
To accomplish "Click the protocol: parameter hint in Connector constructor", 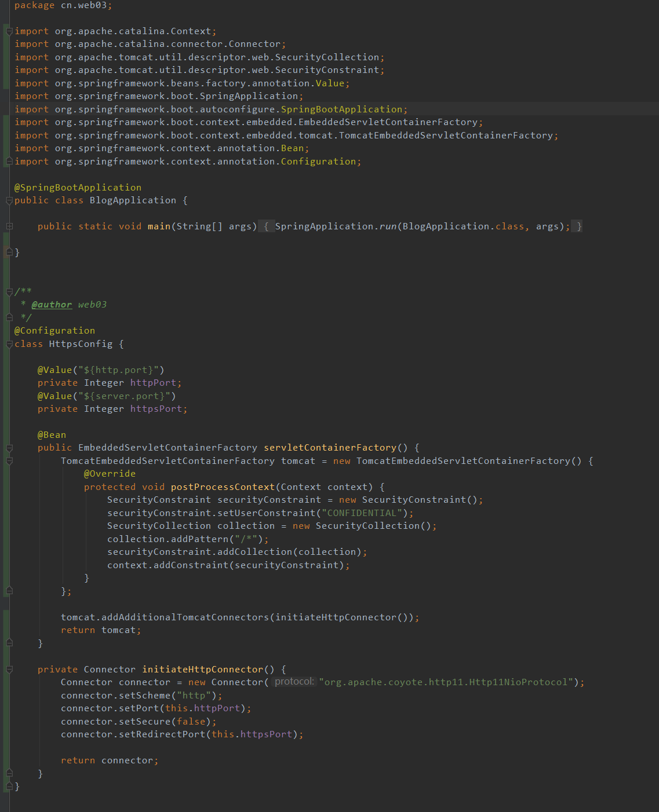I will (x=294, y=682).
